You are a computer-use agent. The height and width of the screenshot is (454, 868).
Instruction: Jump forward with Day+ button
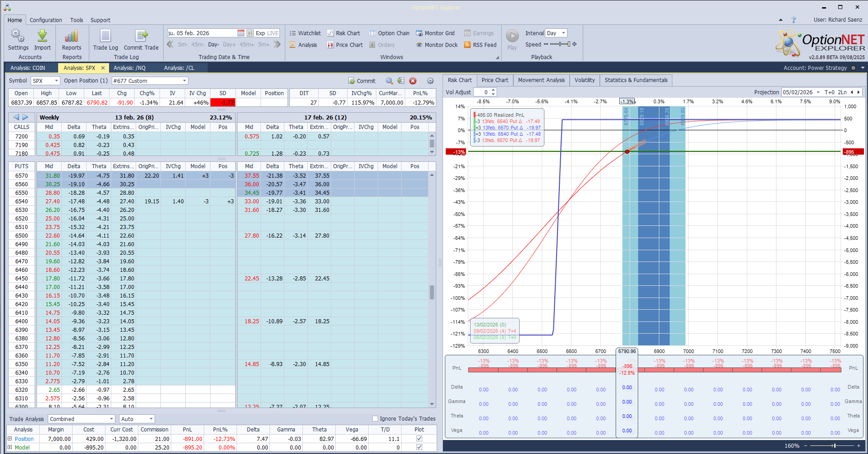click(x=229, y=45)
